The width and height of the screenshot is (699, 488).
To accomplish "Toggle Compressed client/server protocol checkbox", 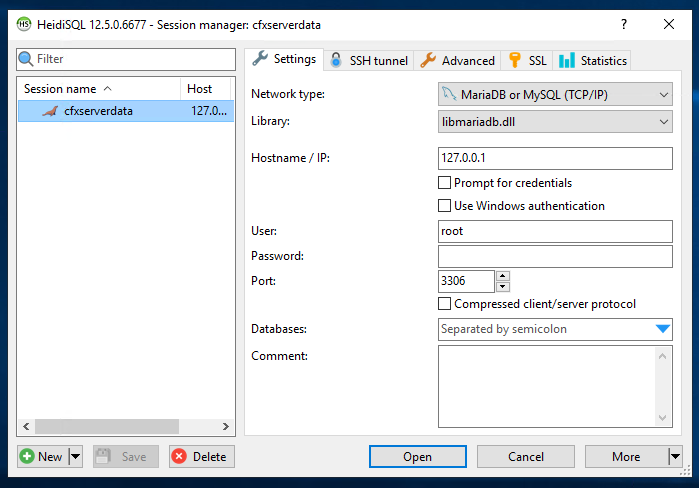I will point(444,303).
